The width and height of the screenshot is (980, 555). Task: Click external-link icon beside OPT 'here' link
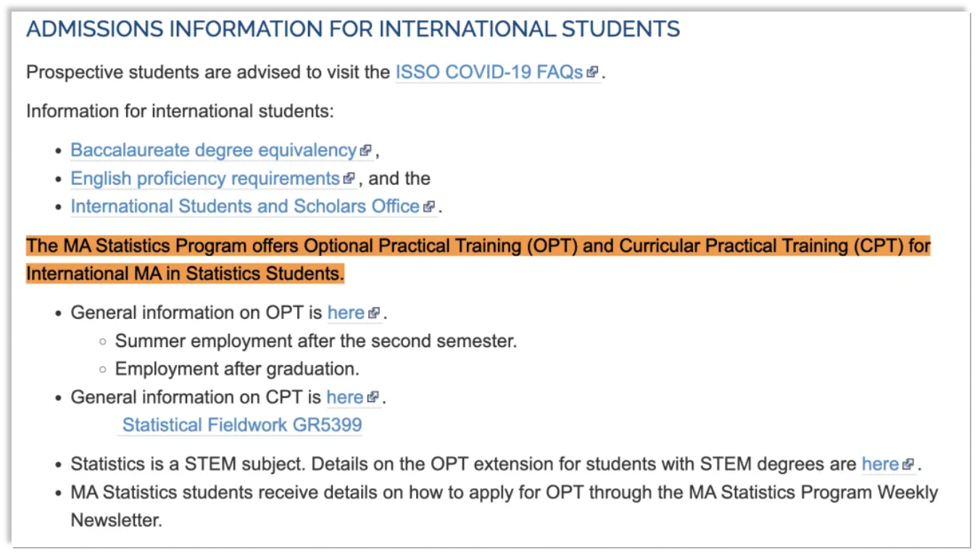[374, 313]
